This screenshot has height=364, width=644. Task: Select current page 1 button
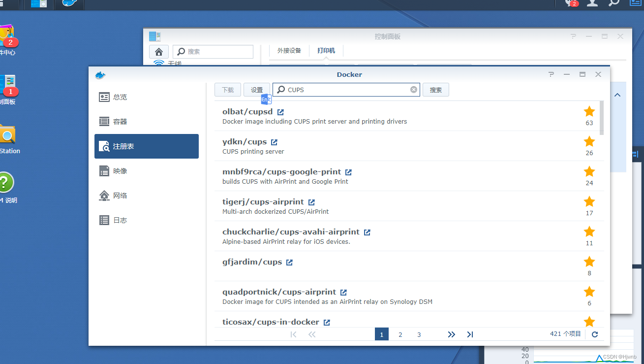click(382, 334)
